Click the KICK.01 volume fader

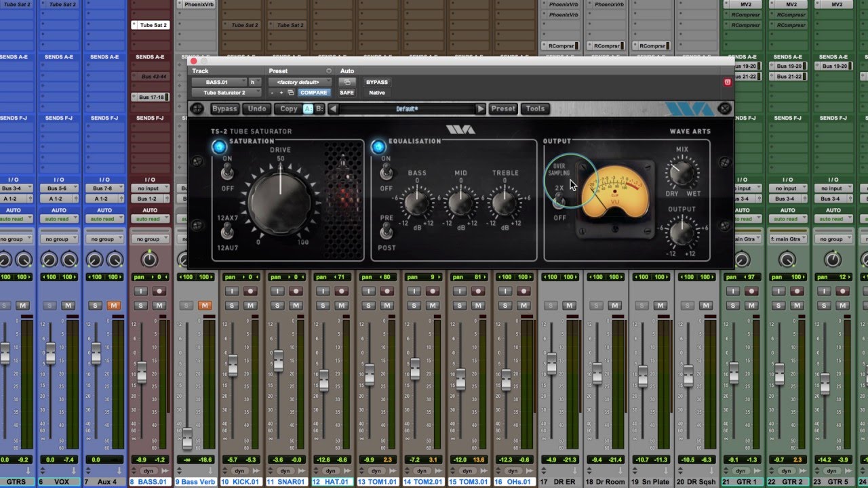pos(233,366)
